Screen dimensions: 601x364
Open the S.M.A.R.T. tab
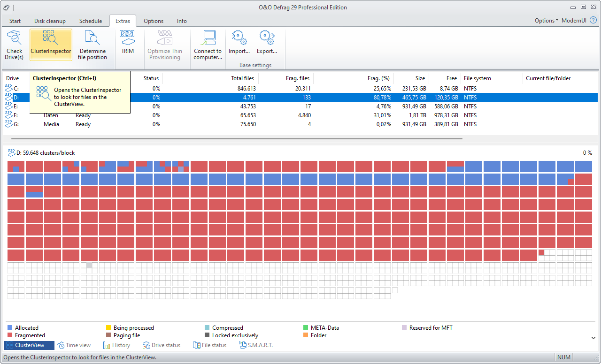click(256, 345)
